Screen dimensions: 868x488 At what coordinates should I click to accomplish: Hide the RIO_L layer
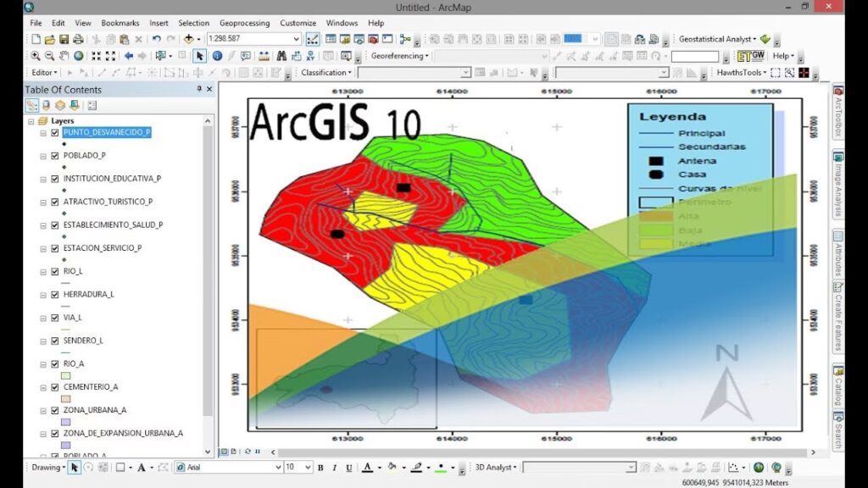click(x=54, y=271)
